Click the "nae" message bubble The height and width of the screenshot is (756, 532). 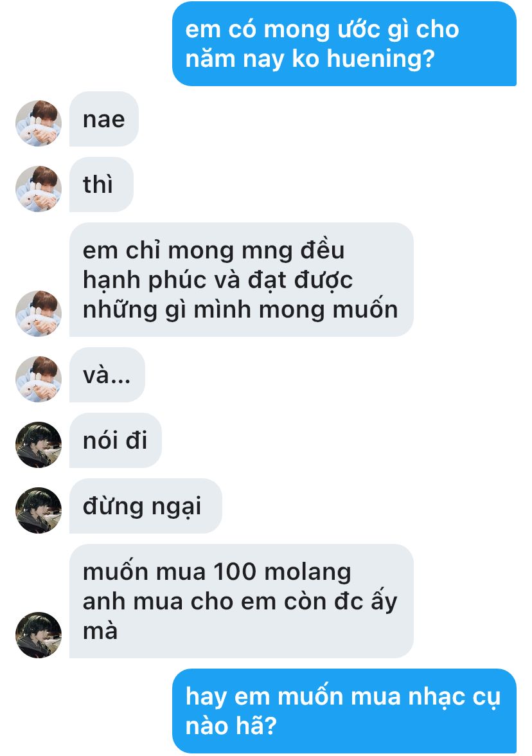tap(104, 119)
